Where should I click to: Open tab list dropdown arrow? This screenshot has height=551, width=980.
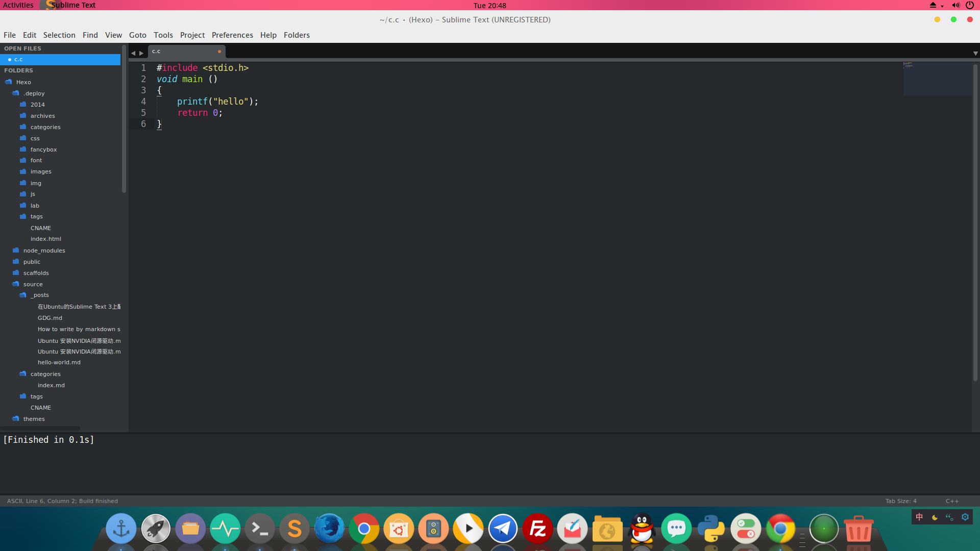coord(975,53)
